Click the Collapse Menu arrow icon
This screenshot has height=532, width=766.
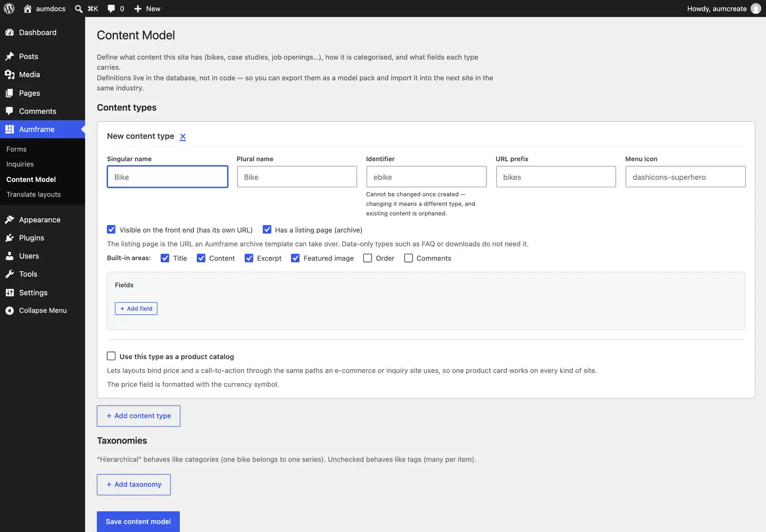pos(10,311)
